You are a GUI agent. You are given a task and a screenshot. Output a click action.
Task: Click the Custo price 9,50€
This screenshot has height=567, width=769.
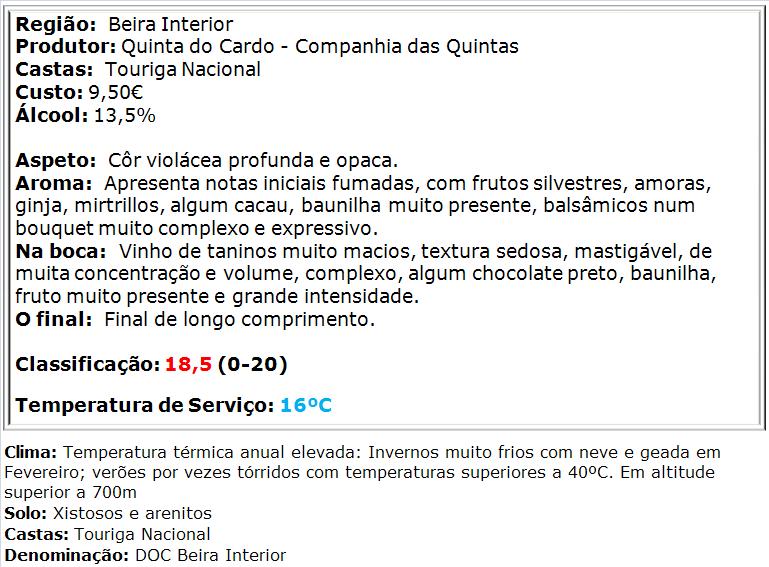click(116, 92)
